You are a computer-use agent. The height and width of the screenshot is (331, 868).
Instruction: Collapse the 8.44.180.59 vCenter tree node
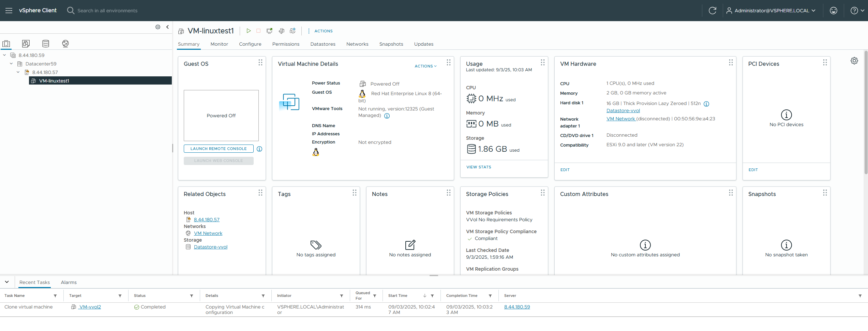pyautogui.click(x=4, y=55)
